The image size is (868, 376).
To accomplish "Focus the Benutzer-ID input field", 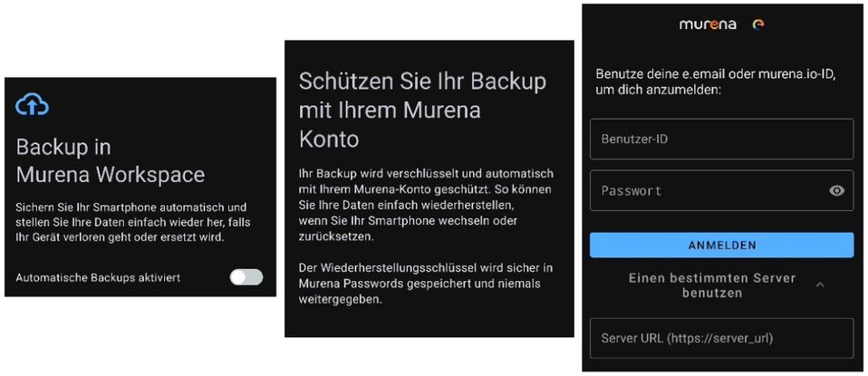I will (x=722, y=139).
